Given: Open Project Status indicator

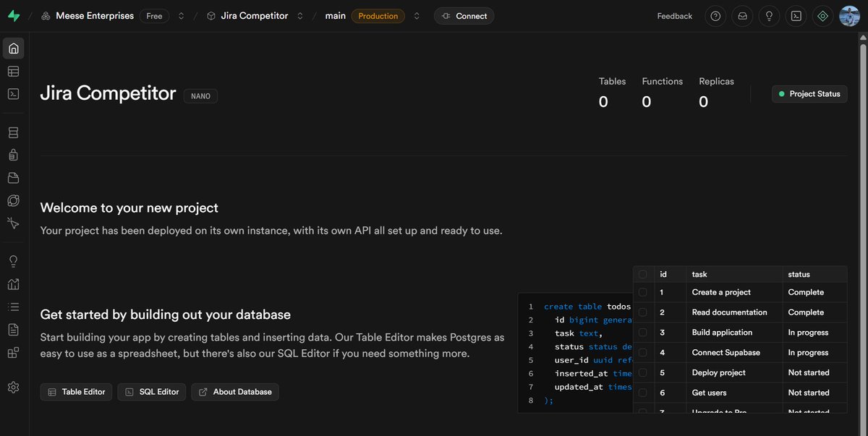Looking at the screenshot, I should [x=809, y=94].
